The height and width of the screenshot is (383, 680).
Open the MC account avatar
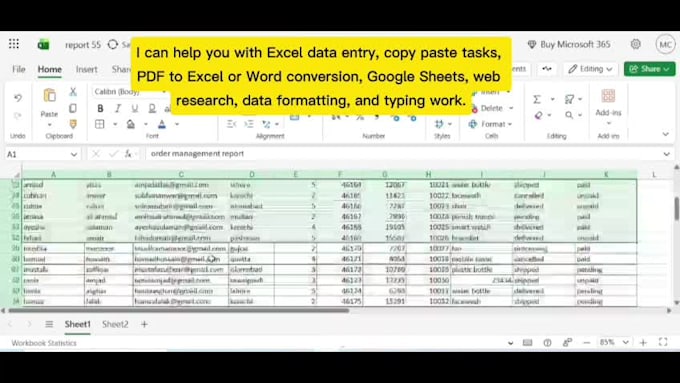pos(665,44)
